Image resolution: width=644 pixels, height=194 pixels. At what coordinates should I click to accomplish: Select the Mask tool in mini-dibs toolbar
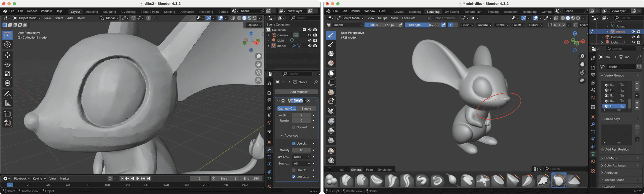[331, 54]
